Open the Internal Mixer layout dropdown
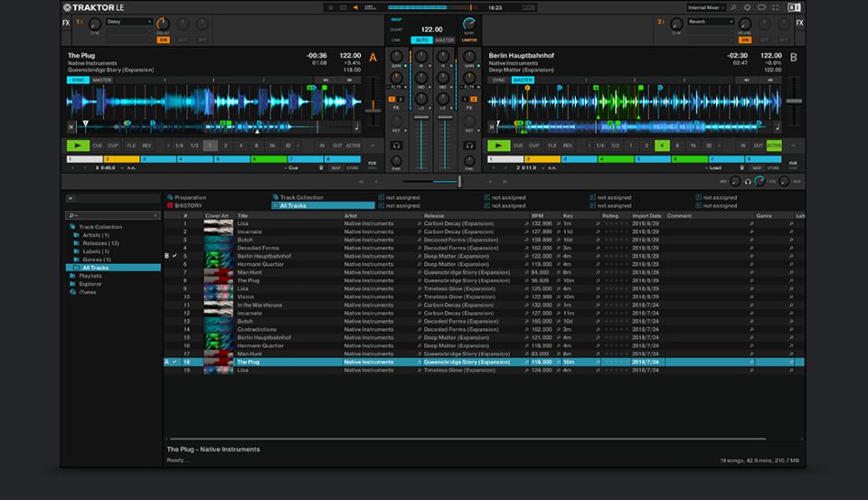This screenshot has height=500, width=868. pyautogui.click(x=708, y=7)
